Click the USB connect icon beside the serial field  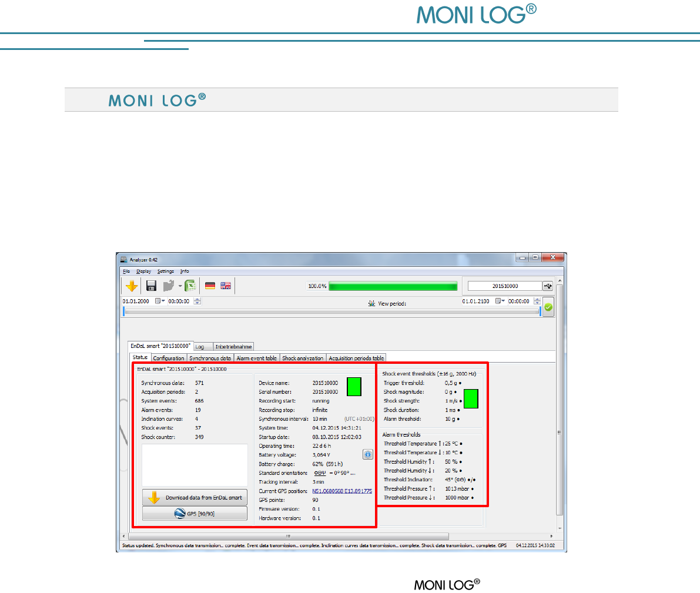click(548, 286)
